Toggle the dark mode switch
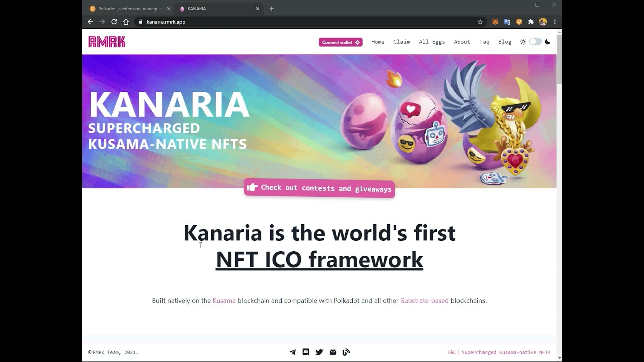 click(535, 42)
